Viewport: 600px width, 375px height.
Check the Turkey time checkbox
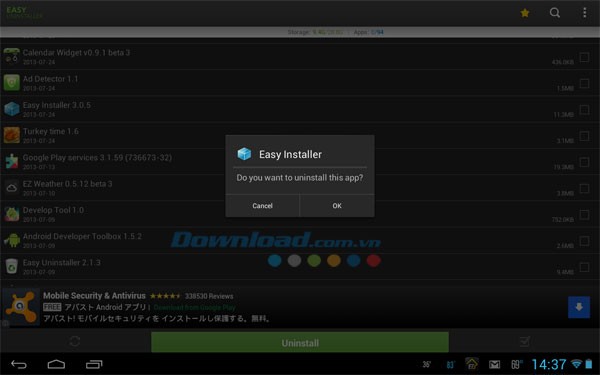[584, 136]
